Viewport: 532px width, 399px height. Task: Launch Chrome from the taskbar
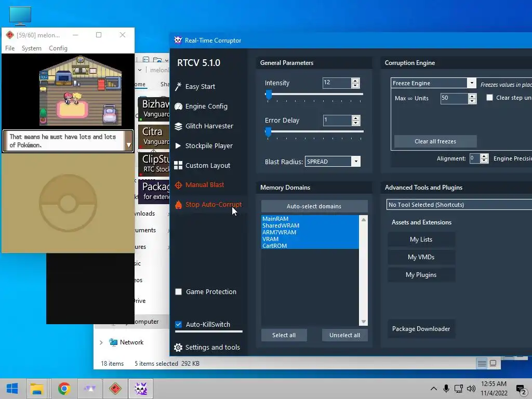click(64, 389)
